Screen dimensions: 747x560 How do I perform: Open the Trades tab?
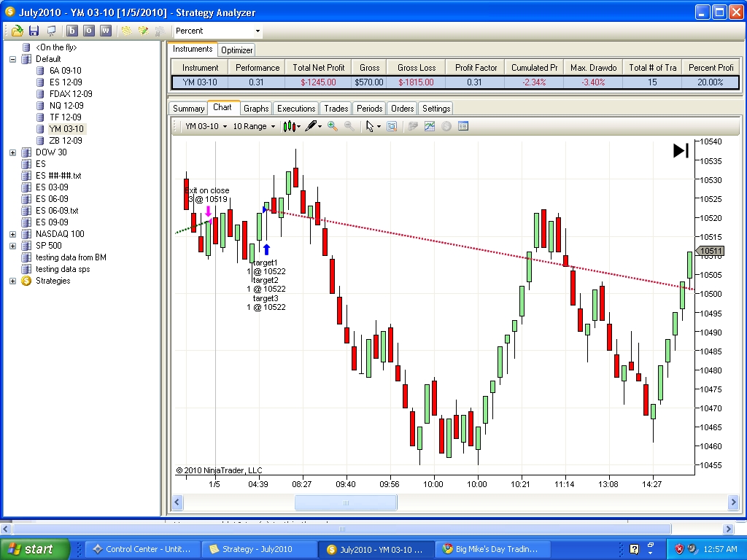click(336, 109)
